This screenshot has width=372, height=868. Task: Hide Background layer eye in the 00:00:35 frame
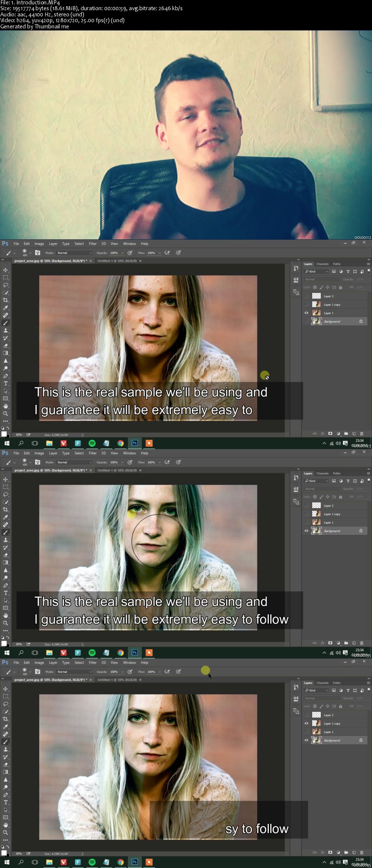click(x=306, y=531)
